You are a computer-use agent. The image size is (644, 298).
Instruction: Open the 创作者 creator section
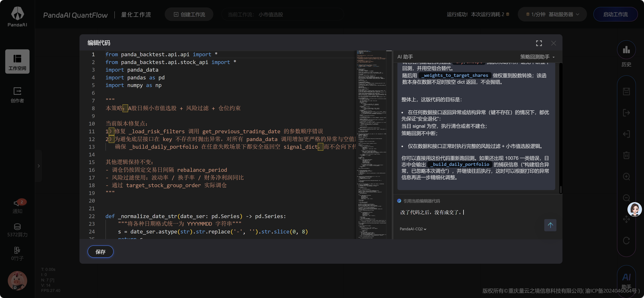(x=17, y=95)
